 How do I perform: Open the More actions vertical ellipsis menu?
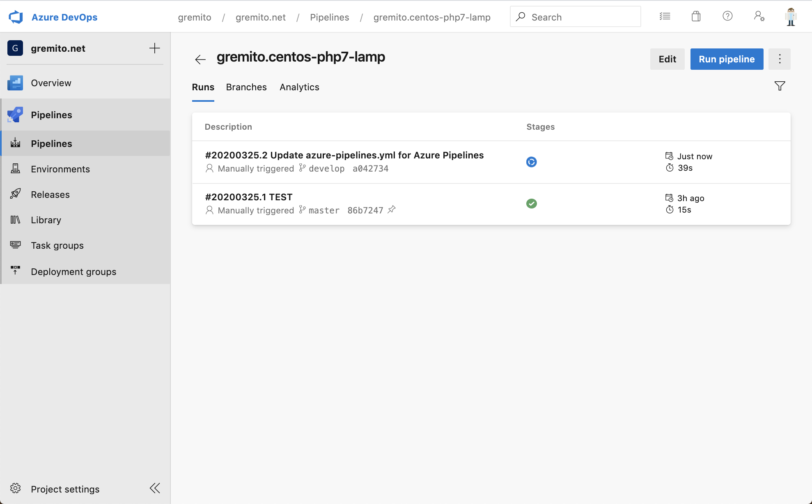pos(780,59)
